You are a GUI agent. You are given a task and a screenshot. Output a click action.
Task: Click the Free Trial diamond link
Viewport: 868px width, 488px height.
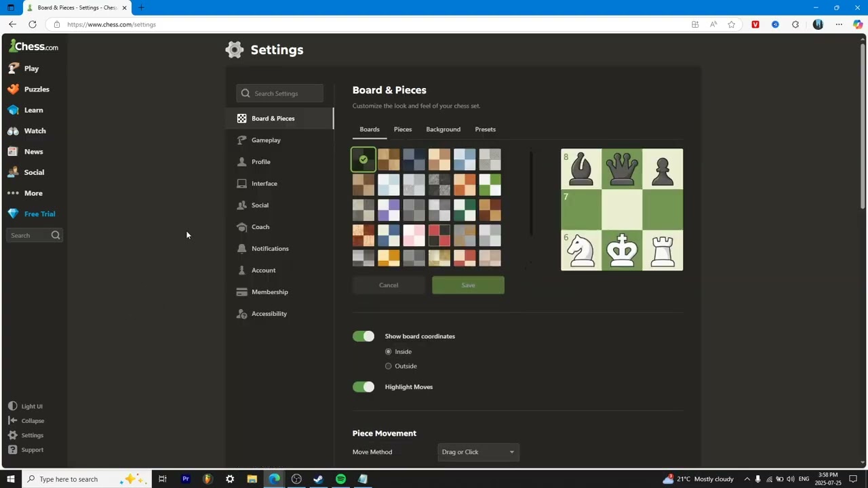32,214
